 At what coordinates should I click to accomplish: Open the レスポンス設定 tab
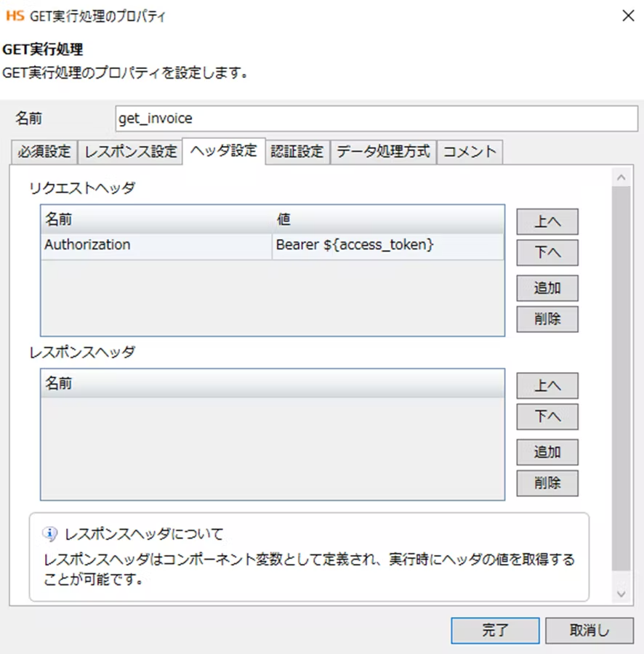pos(130,152)
